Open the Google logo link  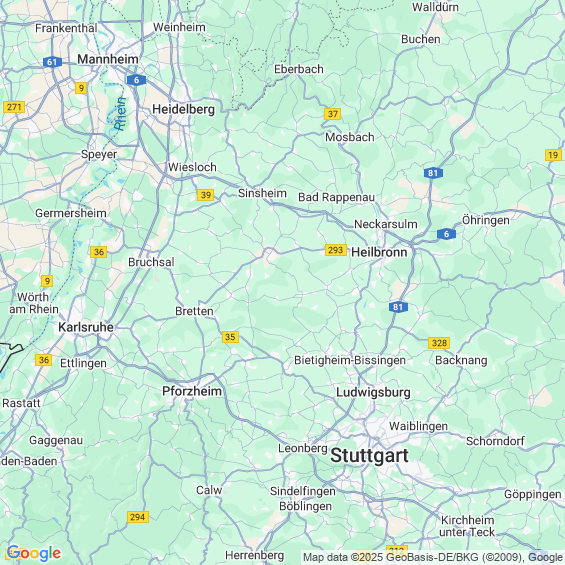(x=34, y=553)
